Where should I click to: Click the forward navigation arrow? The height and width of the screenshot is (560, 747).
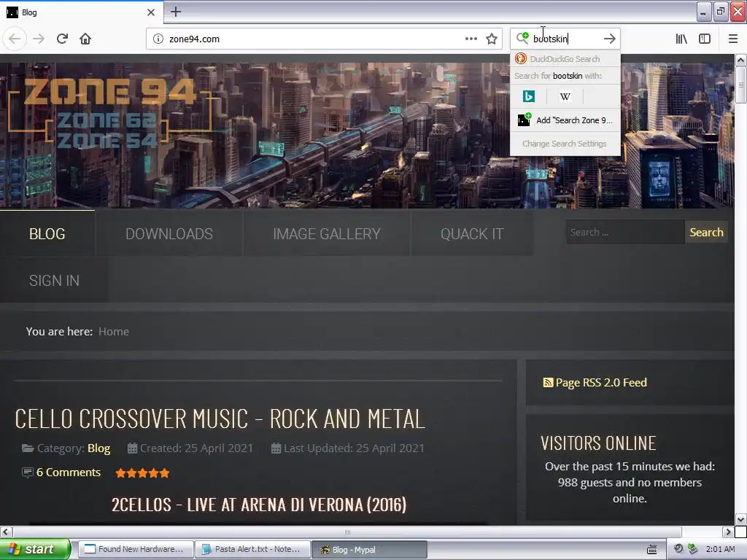click(39, 39)
